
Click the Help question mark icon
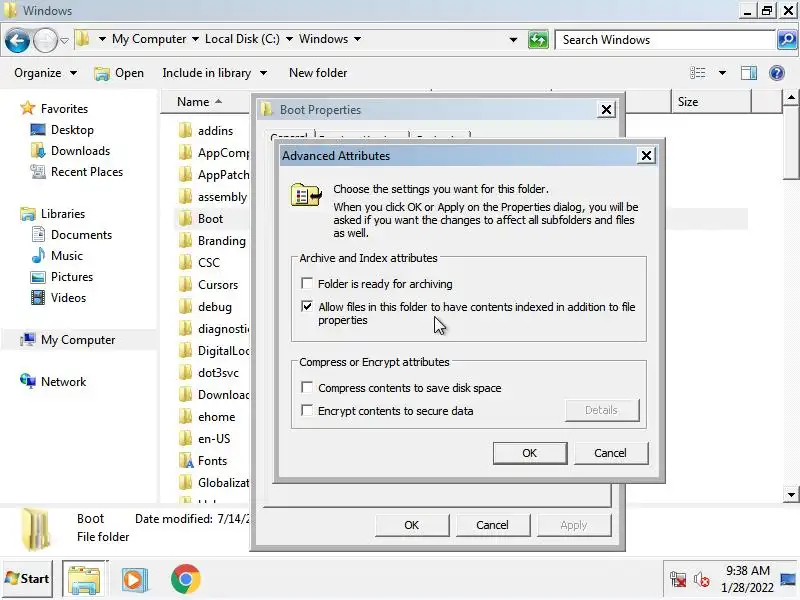[776, 73]
